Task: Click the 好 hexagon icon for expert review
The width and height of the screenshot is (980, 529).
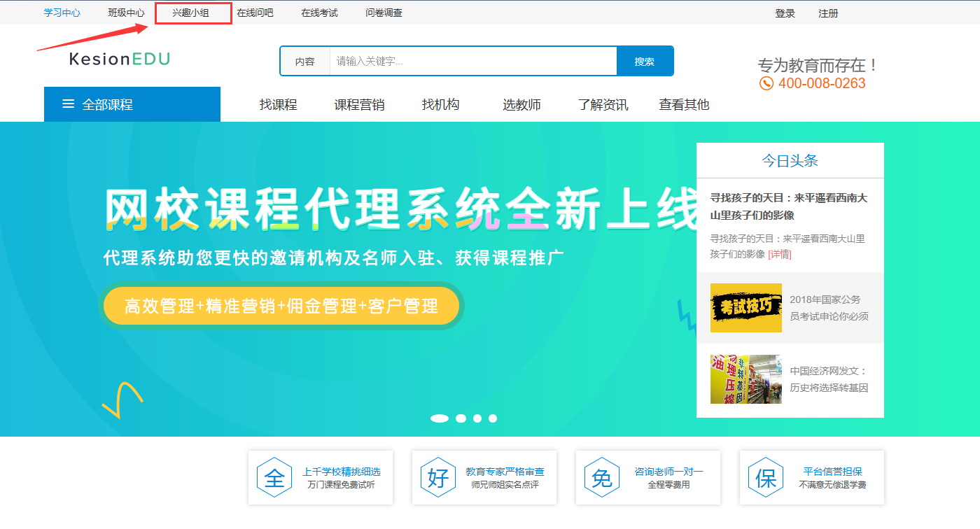Action: point(439,477)
